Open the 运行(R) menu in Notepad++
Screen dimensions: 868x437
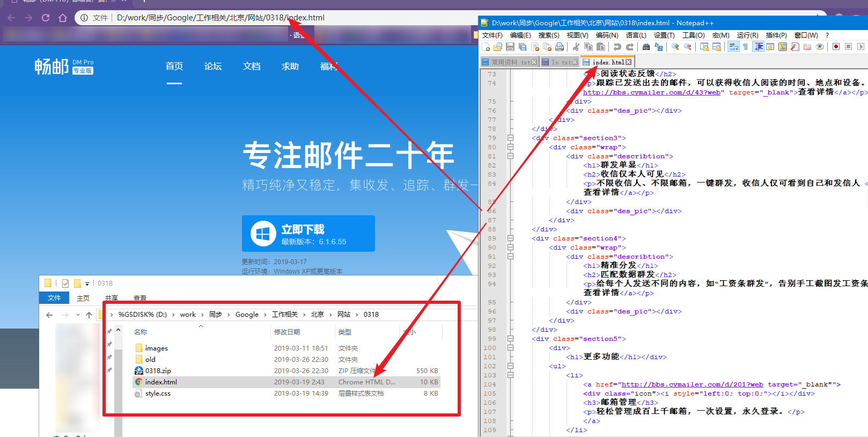[x=747, y=35]
